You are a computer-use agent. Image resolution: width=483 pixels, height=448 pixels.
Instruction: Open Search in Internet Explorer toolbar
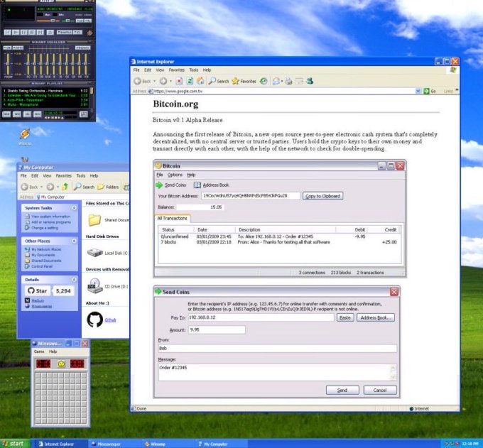click(x=219, y=81)
